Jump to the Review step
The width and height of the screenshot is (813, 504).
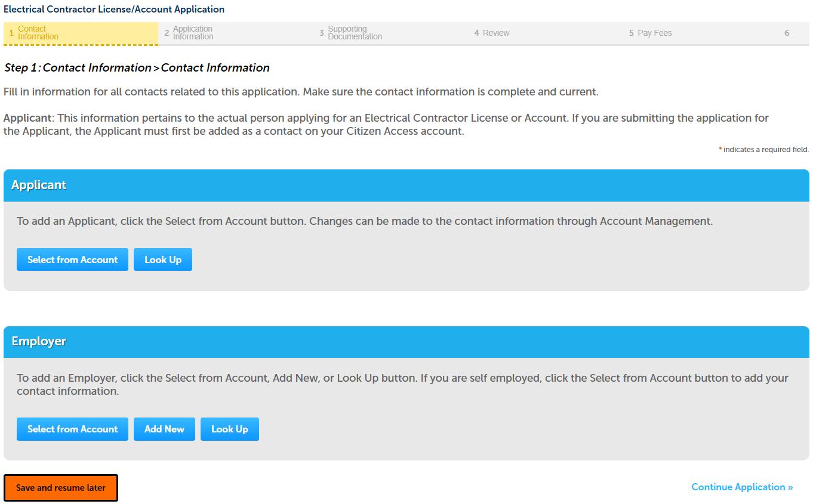tap(495, 33)
